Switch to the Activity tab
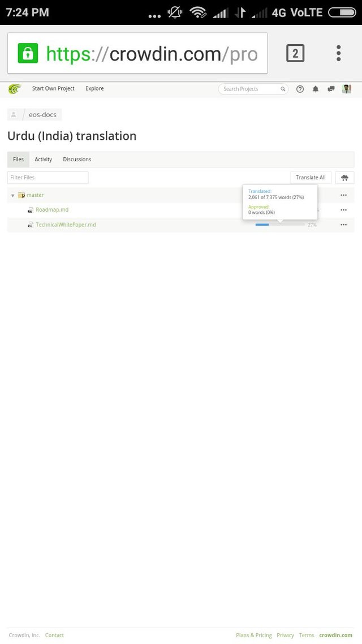This screenshot has width=362, height=644. (x=43, y=160)
